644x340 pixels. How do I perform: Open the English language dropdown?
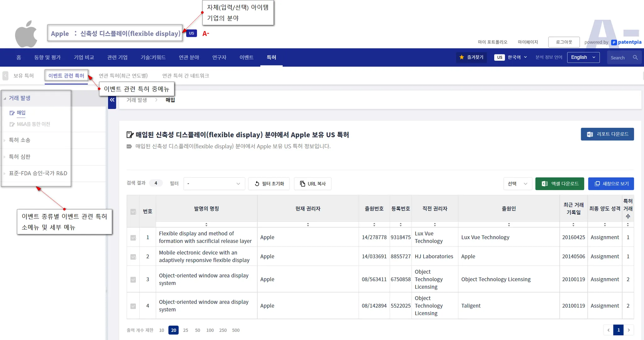click(x=583, y=57)
